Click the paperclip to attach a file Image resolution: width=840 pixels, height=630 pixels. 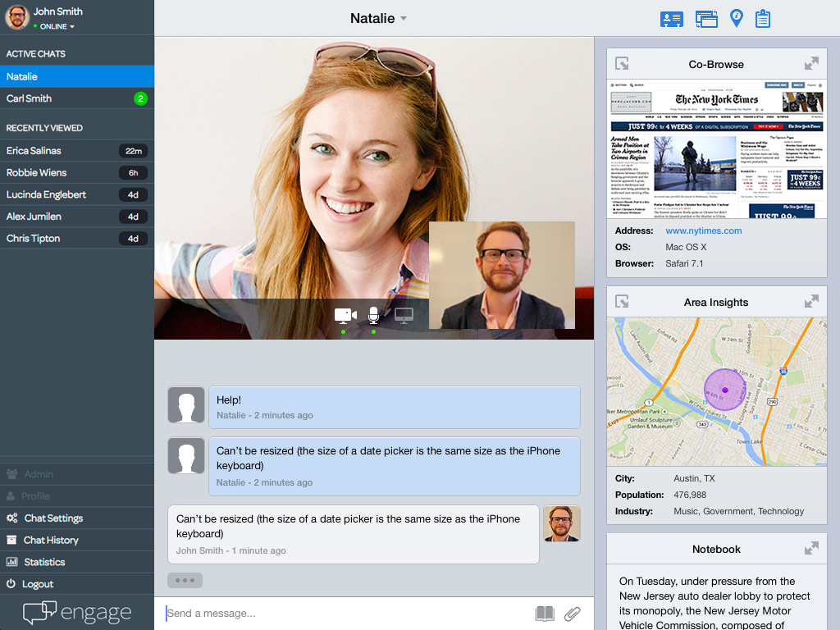(x=573, y=613)
